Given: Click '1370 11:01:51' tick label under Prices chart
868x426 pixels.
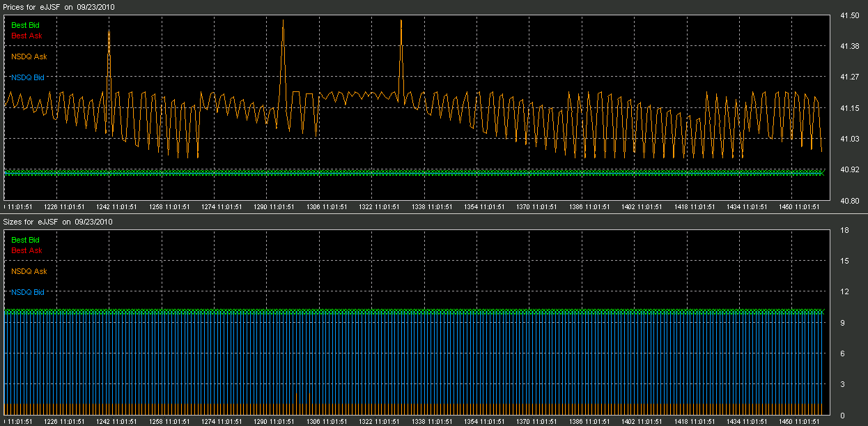Looking at the screenshot, I should (x=537, y=207).
